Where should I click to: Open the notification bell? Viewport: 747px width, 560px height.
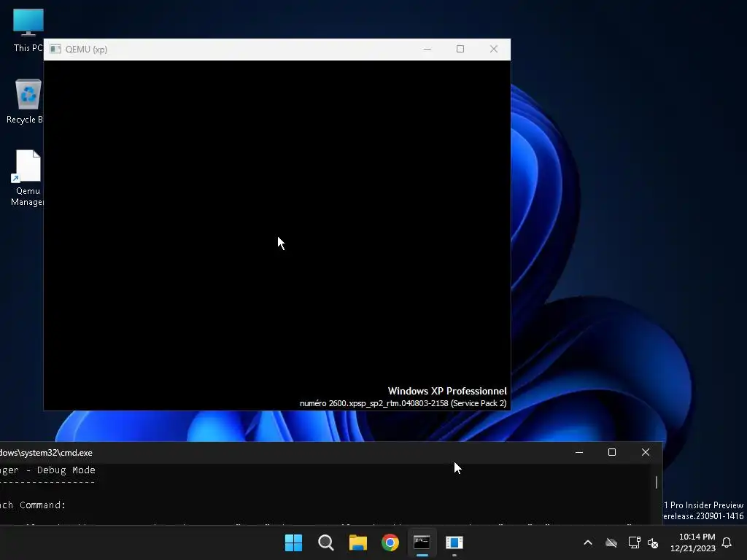727,542
